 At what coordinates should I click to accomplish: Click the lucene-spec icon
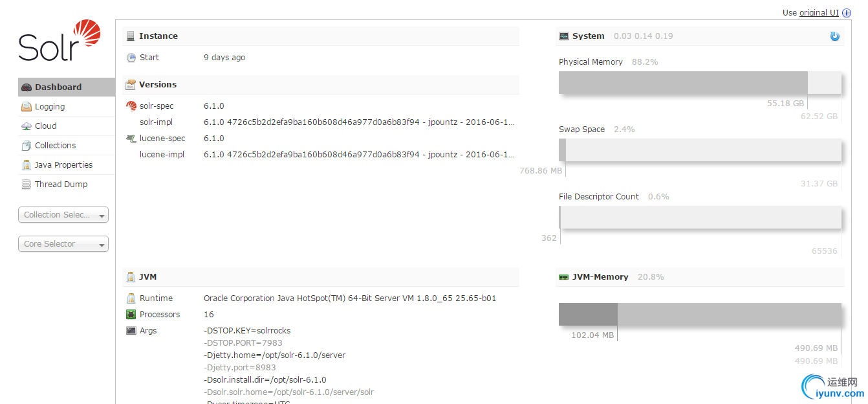(x=131, y=139)
